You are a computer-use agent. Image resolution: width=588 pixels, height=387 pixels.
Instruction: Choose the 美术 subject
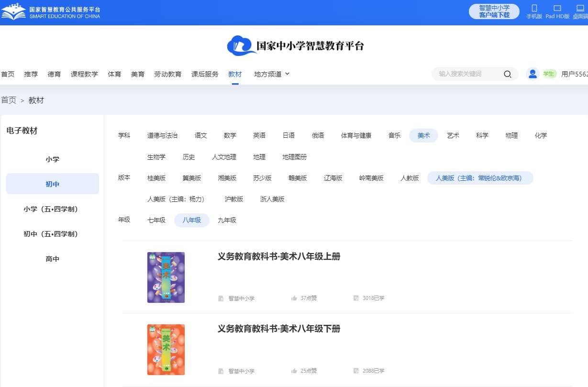click(424, 136)
